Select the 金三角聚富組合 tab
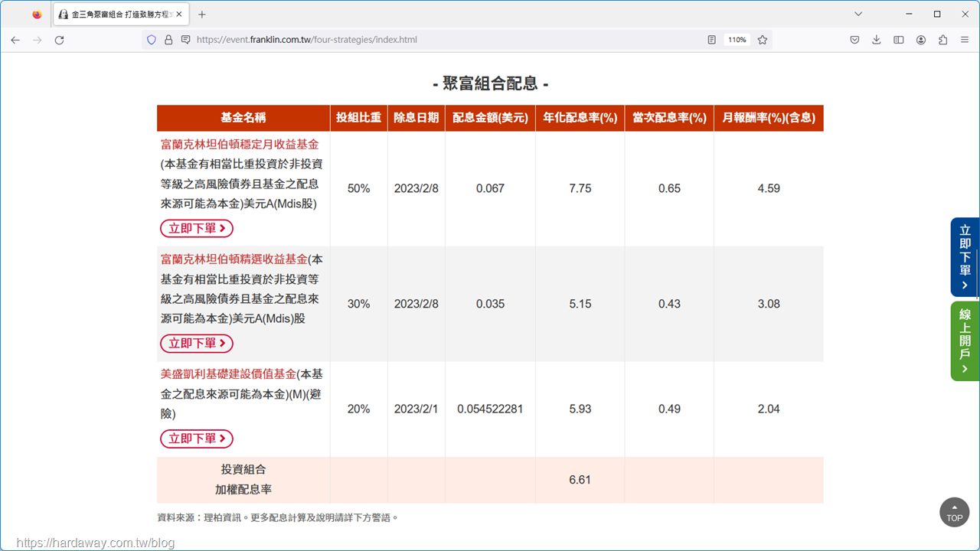The height and width of the screenshot is (551, 980). [x=122, y=15]
